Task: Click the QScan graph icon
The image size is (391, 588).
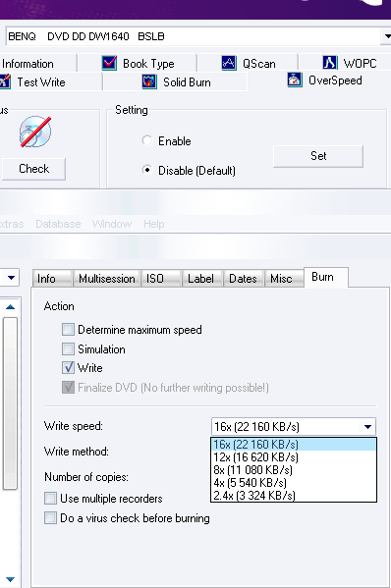Action: [229, 63]
